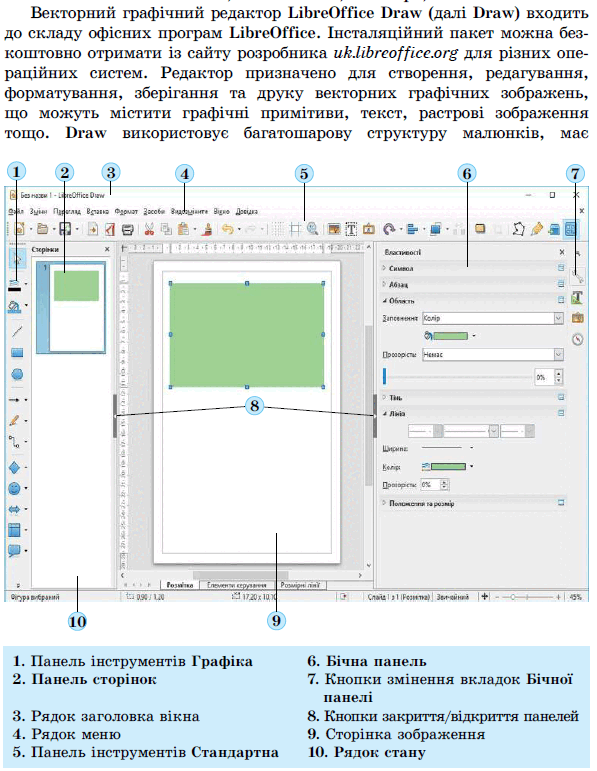The width and height of the screenshot is (597, 771).
Task: Switch to the Розмірні лінії layer tab
Action: point(300,585)
